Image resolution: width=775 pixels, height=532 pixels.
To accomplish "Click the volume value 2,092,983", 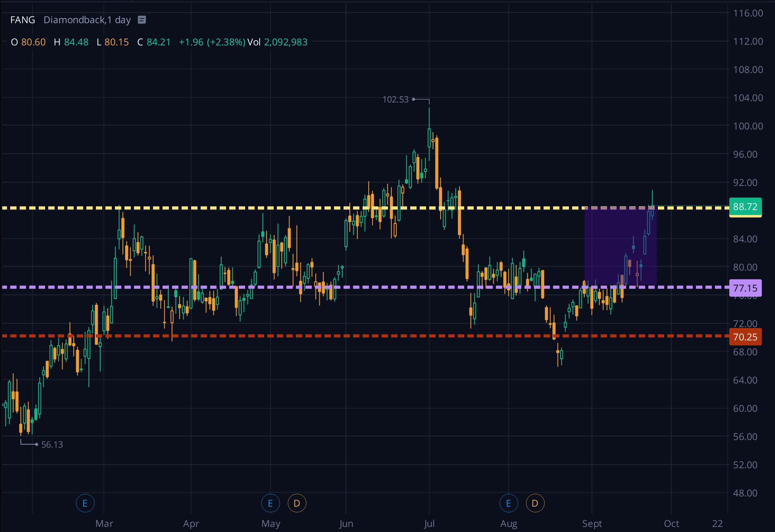I will pos(285,42).
